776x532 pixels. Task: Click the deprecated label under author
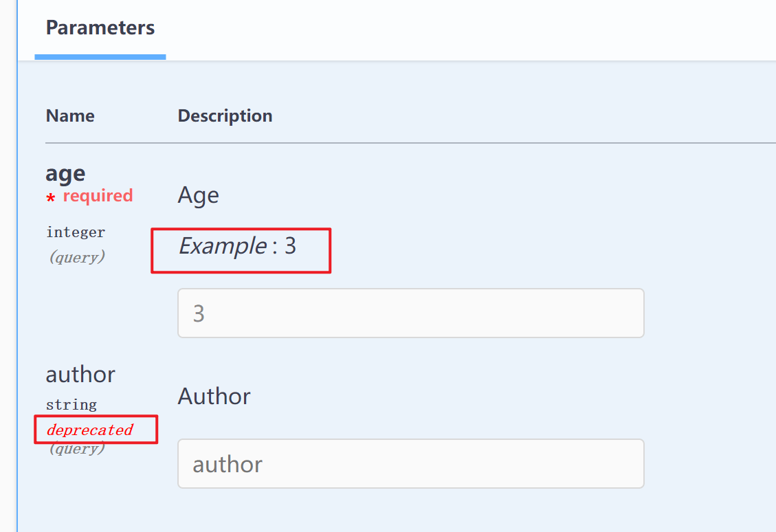pos(89,429)
